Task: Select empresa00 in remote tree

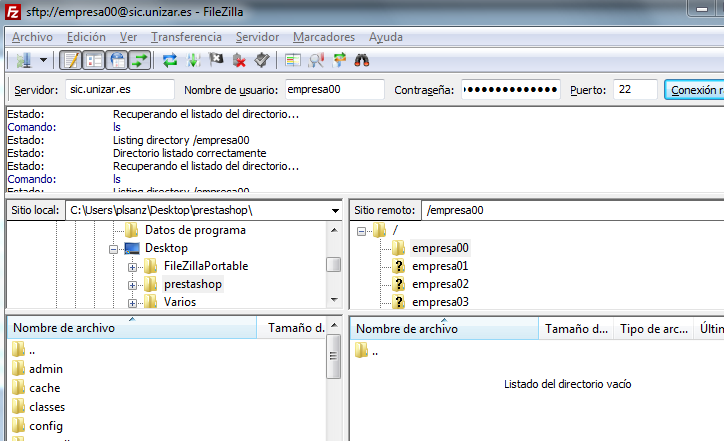Action: coord(440,248)
